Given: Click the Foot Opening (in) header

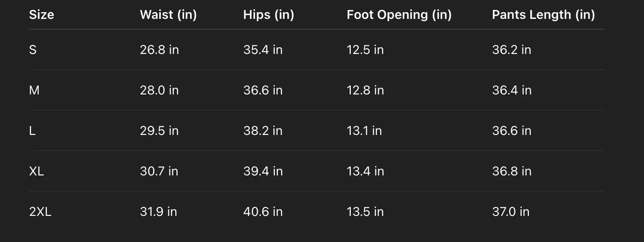Looking at the screenshot, I should pyautogui.click(x=399, y=15).
